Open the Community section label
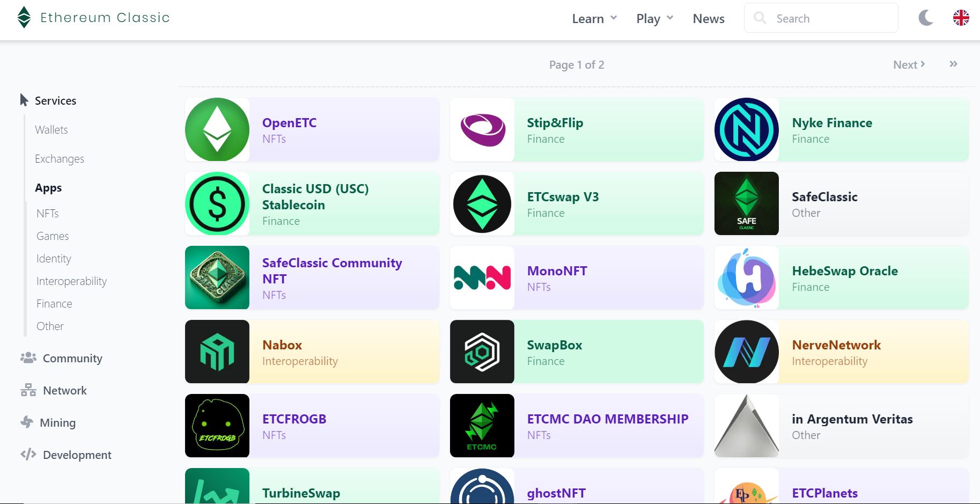980x504 pixels. [72, 358]
